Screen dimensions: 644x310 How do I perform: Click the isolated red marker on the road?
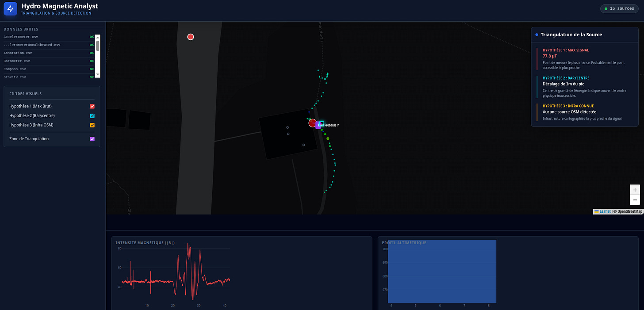click(x=191, y=37)
